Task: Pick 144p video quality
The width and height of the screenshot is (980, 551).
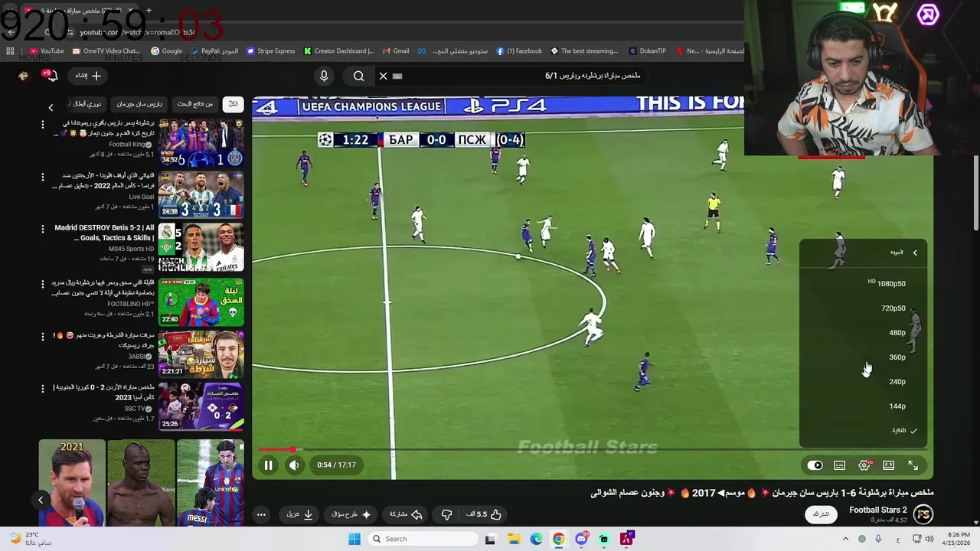Action: coord(864,406)
